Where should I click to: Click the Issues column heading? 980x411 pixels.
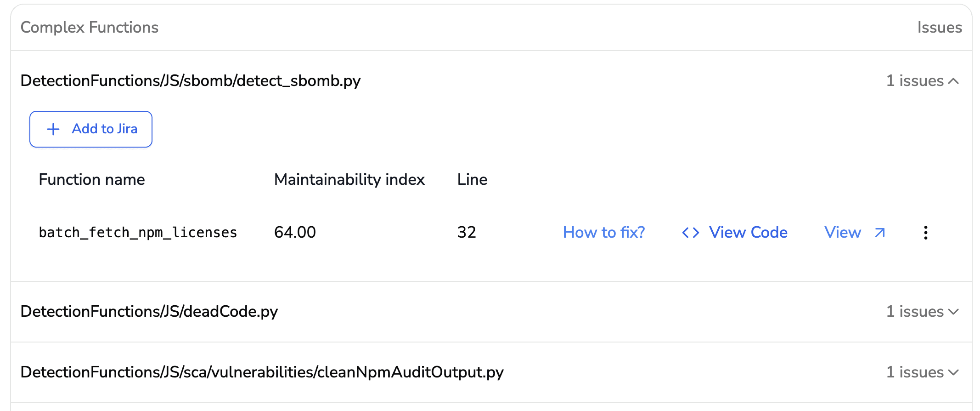[x=940, y=28]
